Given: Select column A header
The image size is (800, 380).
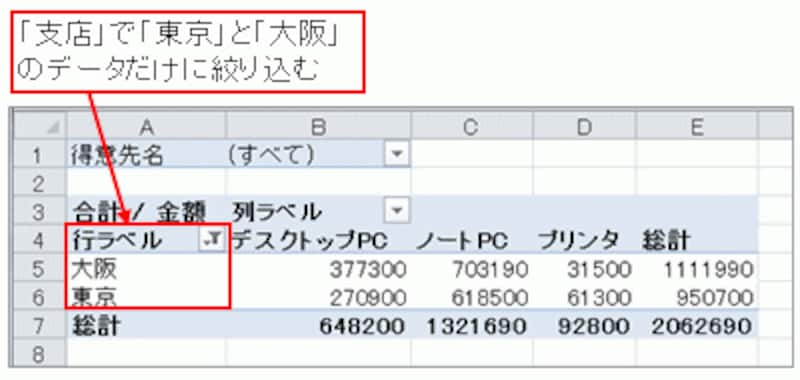Looking at the screenshot, I should tap(146, 126).
